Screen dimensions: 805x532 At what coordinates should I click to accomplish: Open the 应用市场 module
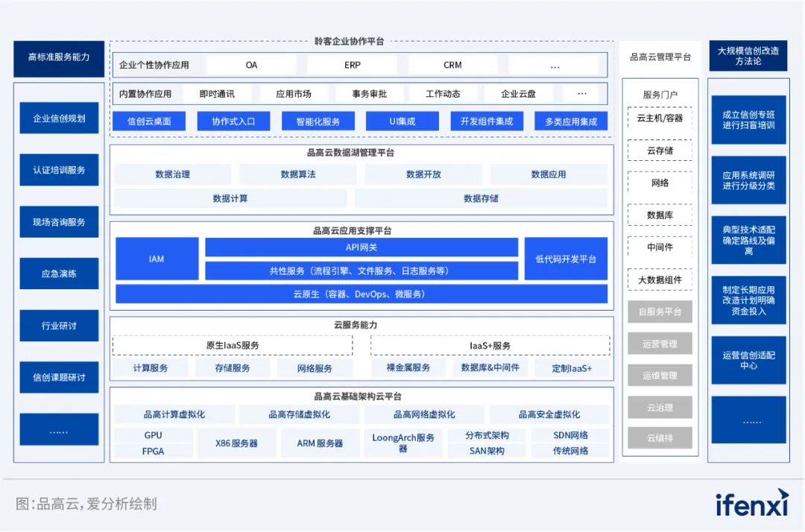293,93
